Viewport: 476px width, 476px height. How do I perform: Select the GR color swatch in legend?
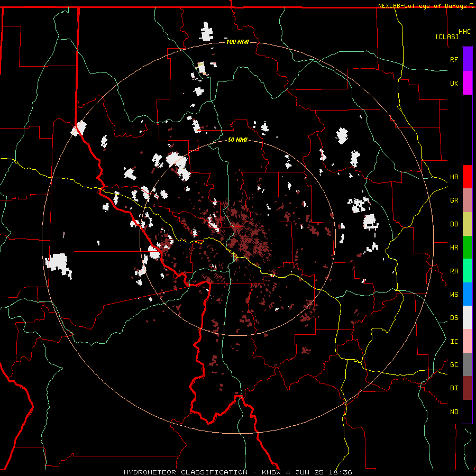pyautogui.click(x=467, y=200)
